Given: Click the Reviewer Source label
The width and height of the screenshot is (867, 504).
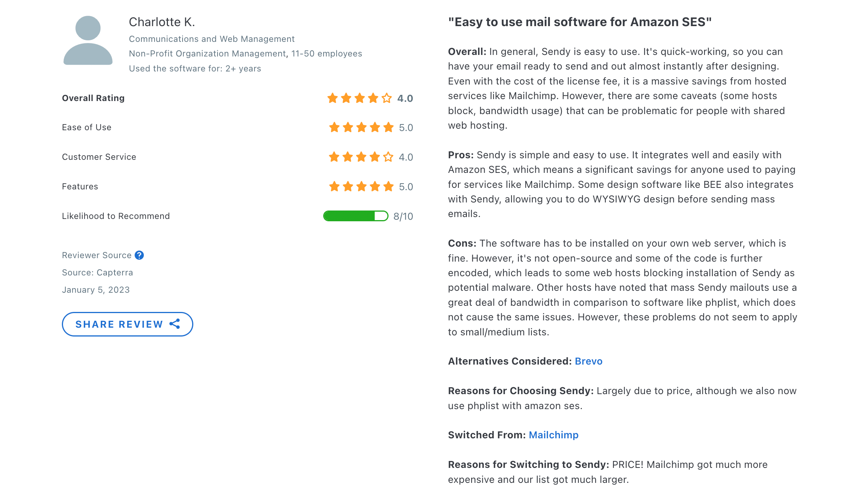Looking at the screenshot, I should [97, 255].
